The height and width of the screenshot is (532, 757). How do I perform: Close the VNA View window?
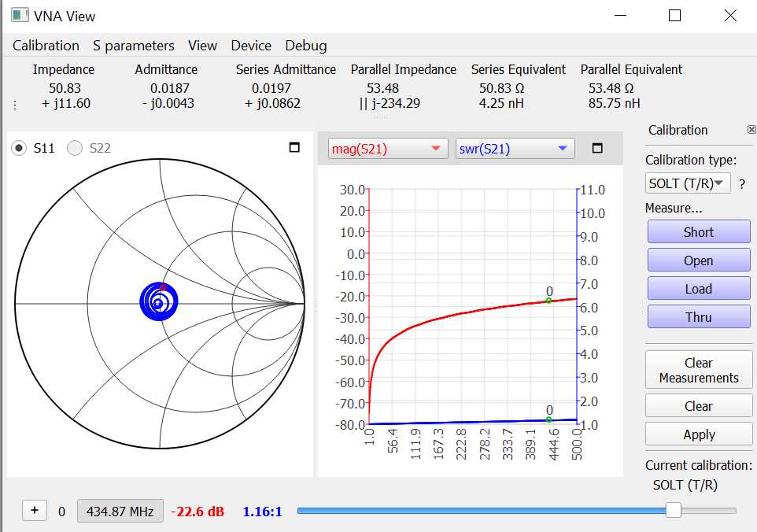coord(730,16)
